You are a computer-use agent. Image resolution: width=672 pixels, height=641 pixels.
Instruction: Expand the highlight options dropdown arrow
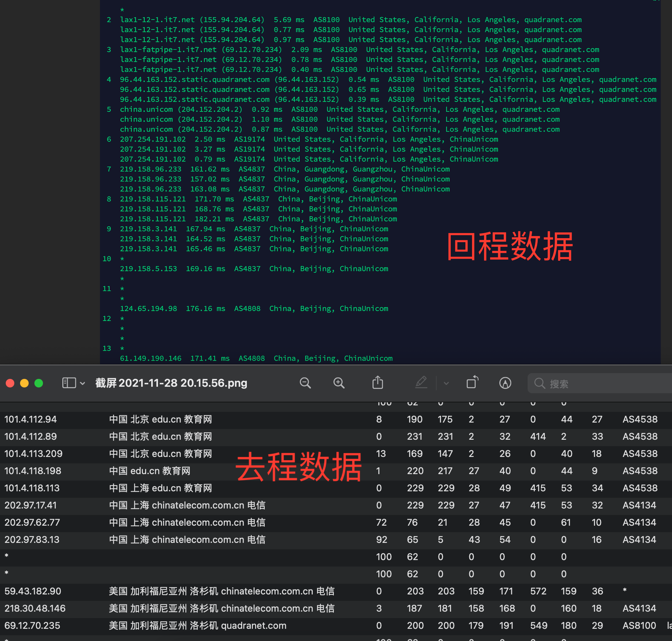(446, 384)
